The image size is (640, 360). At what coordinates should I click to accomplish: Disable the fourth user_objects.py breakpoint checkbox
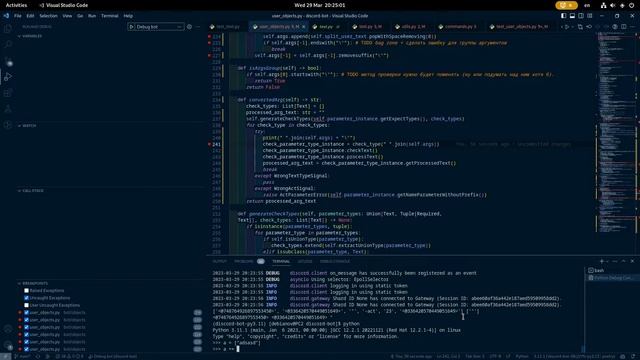tap(27, 335)
